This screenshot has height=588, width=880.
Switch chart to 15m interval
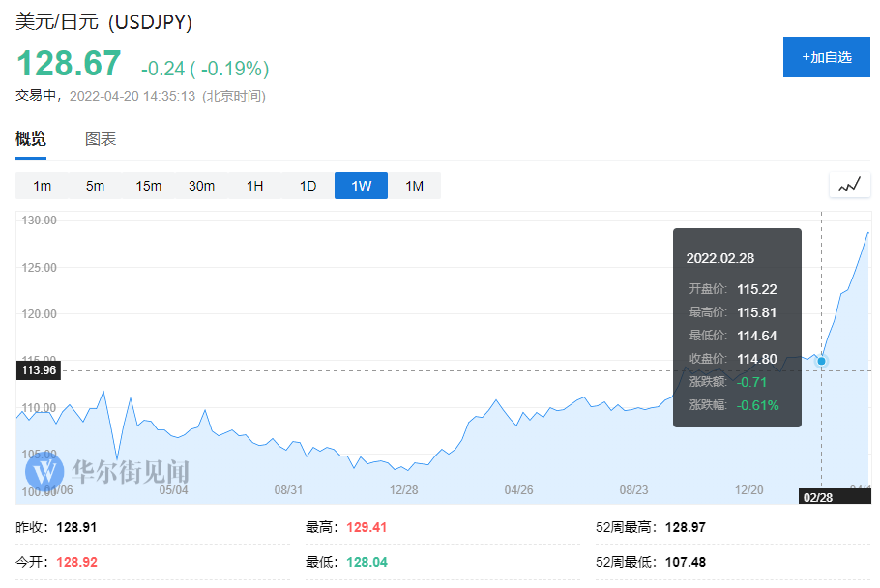tap(148, 186)
